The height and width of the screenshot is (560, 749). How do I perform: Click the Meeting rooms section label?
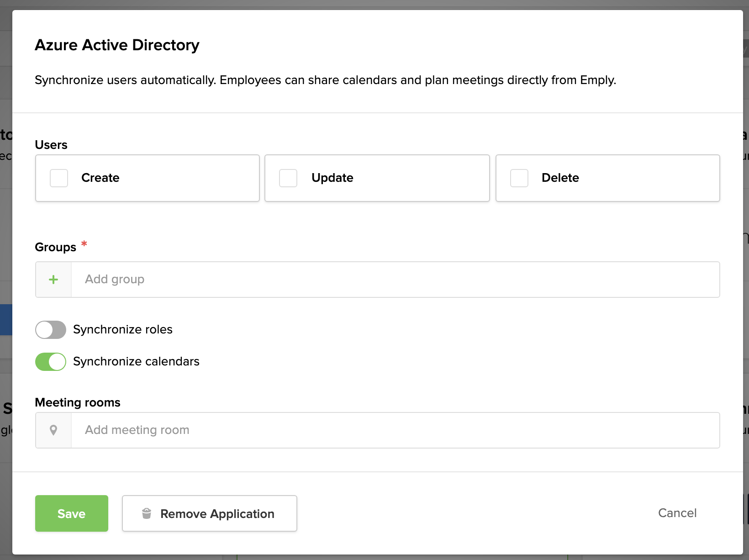[78, 402]
